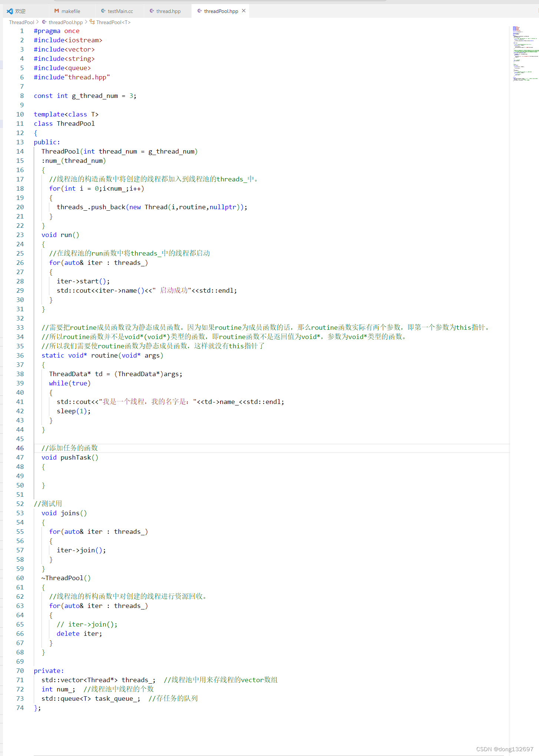
Task: Click 'std::queue<T> task_queue_;' declaration
Action: point(91,699)
